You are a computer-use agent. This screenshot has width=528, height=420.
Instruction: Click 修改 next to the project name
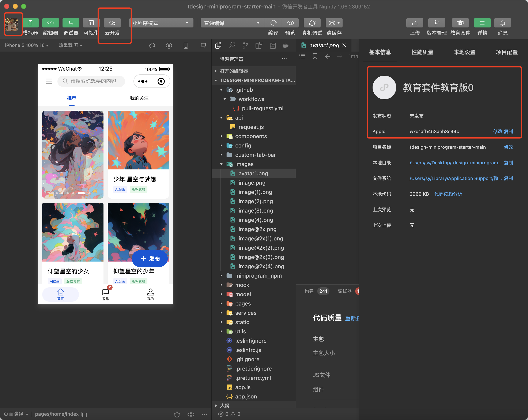508,147
